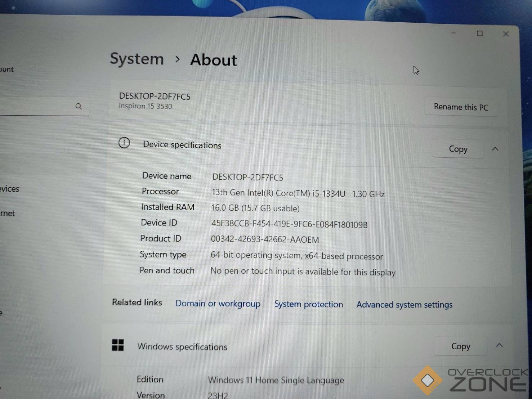The width and height of the screenshot is (532, 399).
Task: Click the Pen and touch label
Action: (x=167, y=270)
